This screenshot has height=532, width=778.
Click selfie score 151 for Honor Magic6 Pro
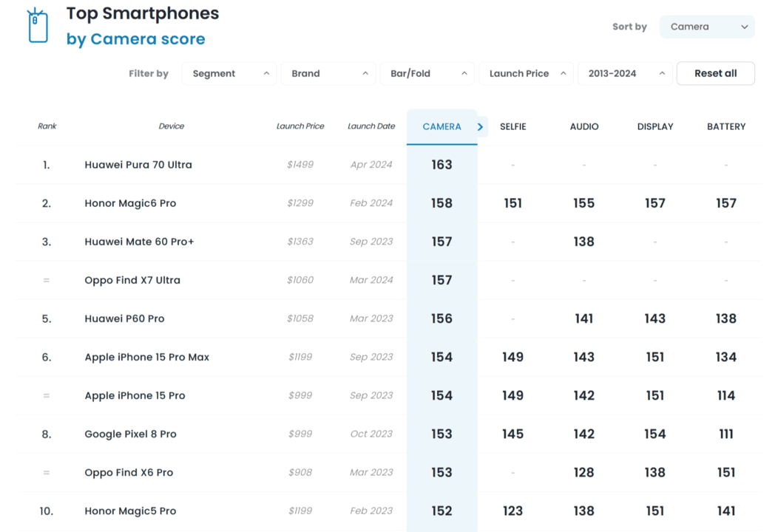tap(513, 203)
